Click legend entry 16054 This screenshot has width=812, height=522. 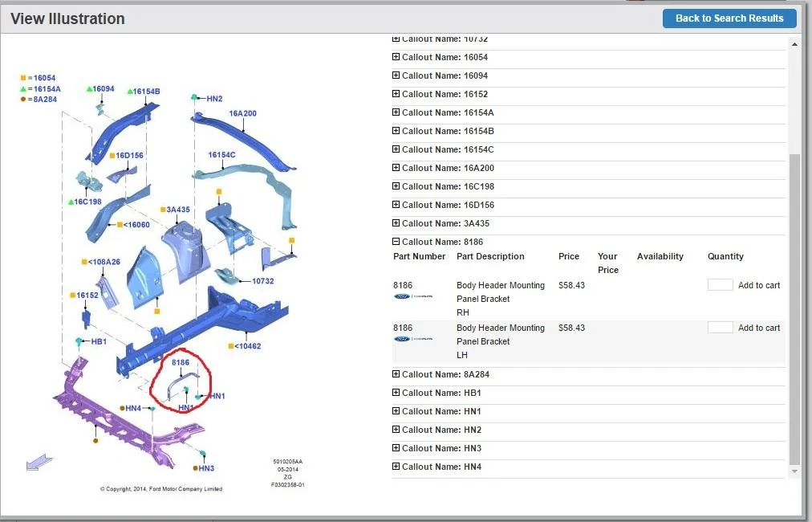pyautogui.click(x=38, y=78)
